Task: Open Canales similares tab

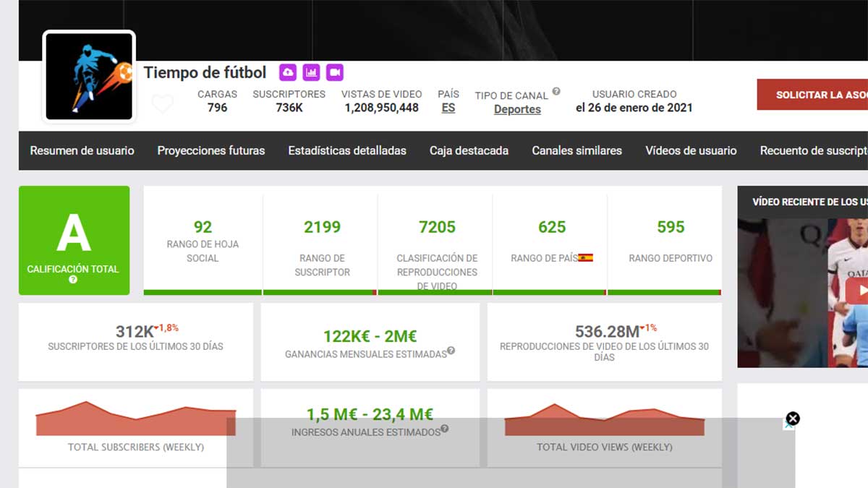Action: pos(576,150)
